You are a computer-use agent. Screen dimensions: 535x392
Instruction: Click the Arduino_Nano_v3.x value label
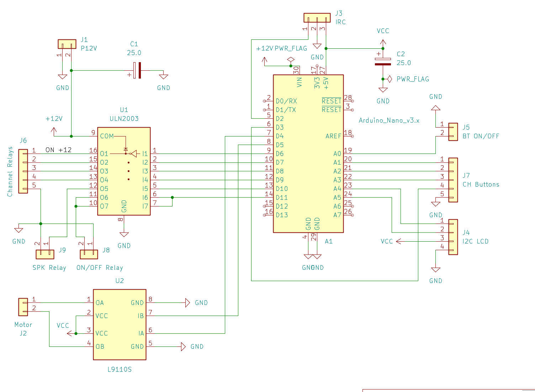click(389, 120)
